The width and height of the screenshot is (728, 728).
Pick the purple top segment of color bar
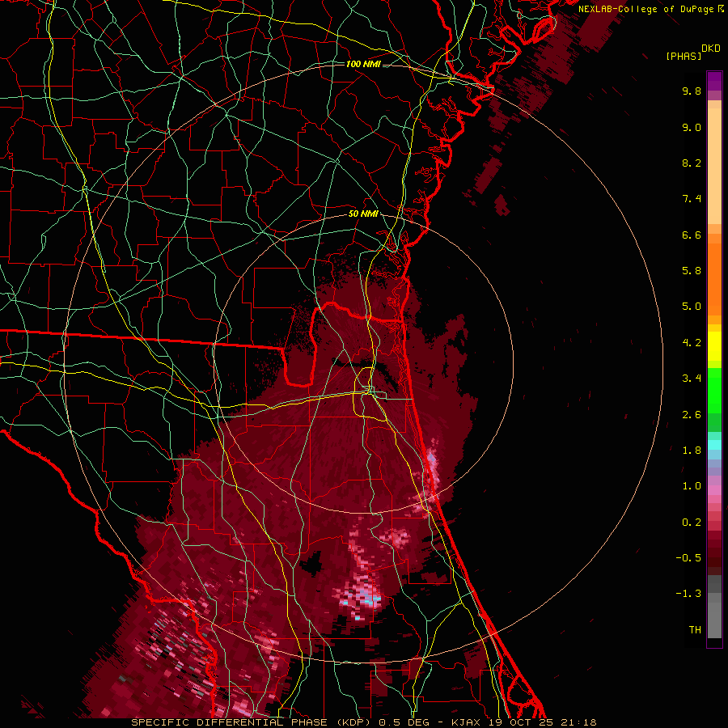pyautogui.click(x=714, y=81)
